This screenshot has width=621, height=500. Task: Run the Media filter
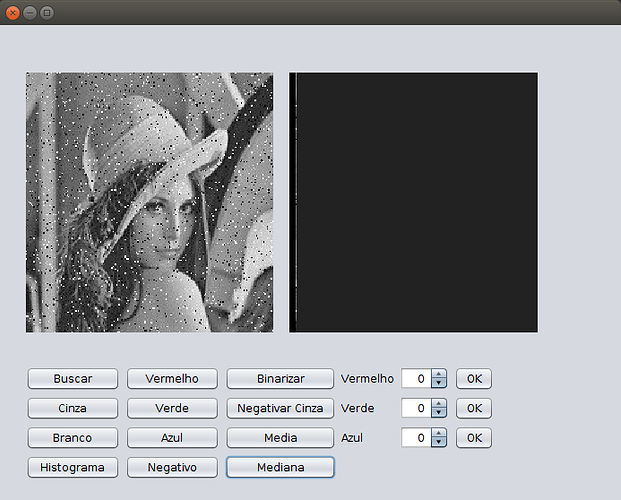point(280,438)
